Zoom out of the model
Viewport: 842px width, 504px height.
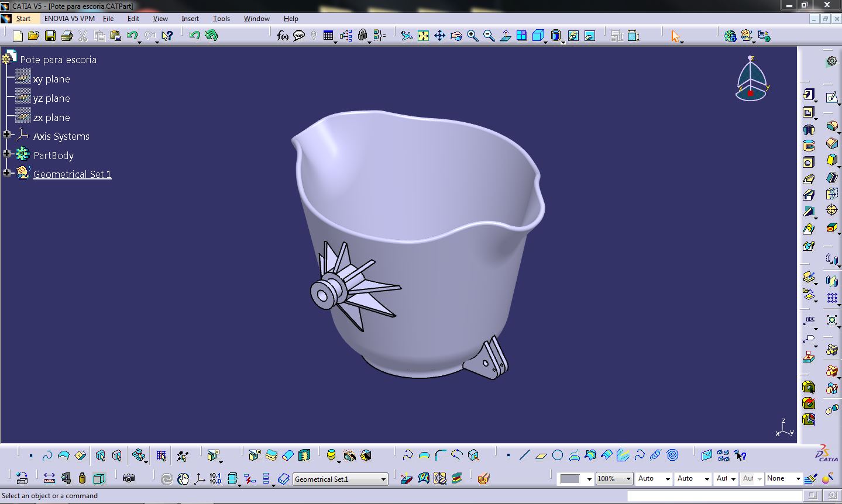pyautogui.click(x=489, y=36)
